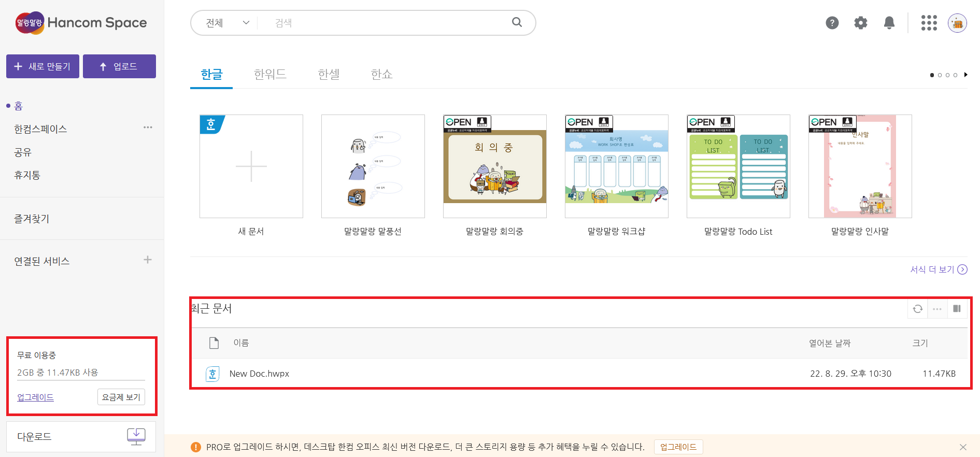This screenshot has width=980, height=457.
Task: Sort by 이름 column header
Action: pyautogui.click(x=241, y=343)
